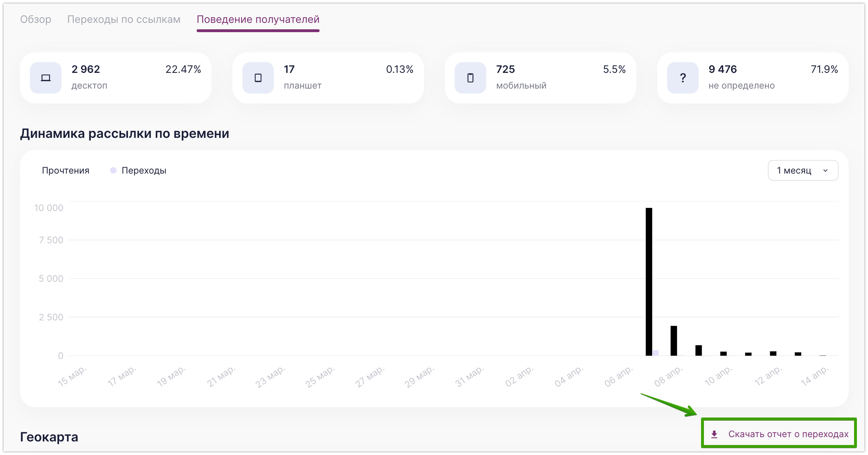Click the 5.5% mobile percentage
Screen dimensions: 868x455
[614, 69]
